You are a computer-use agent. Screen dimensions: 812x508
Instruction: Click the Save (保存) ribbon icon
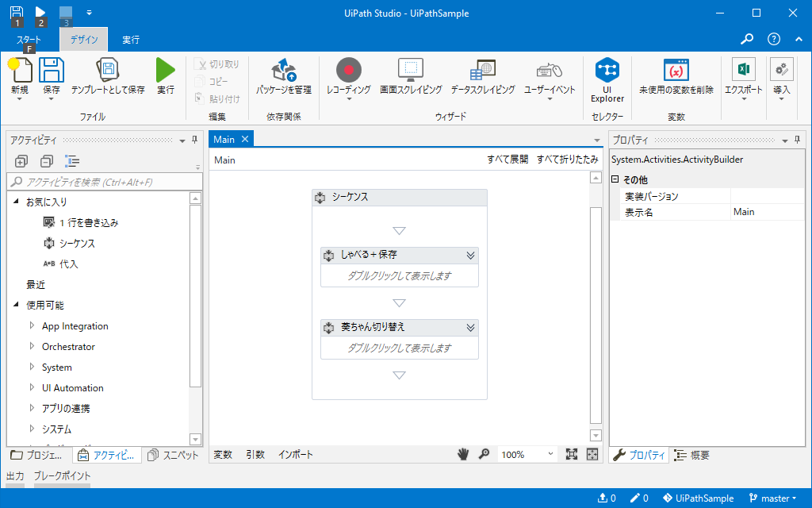tap(52, 71)
